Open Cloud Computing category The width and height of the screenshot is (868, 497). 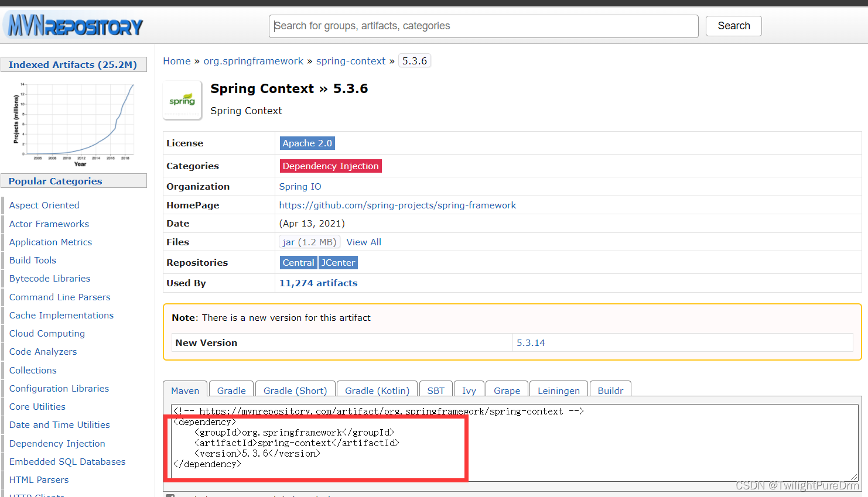pyautogui.click(x=47, y=334)
